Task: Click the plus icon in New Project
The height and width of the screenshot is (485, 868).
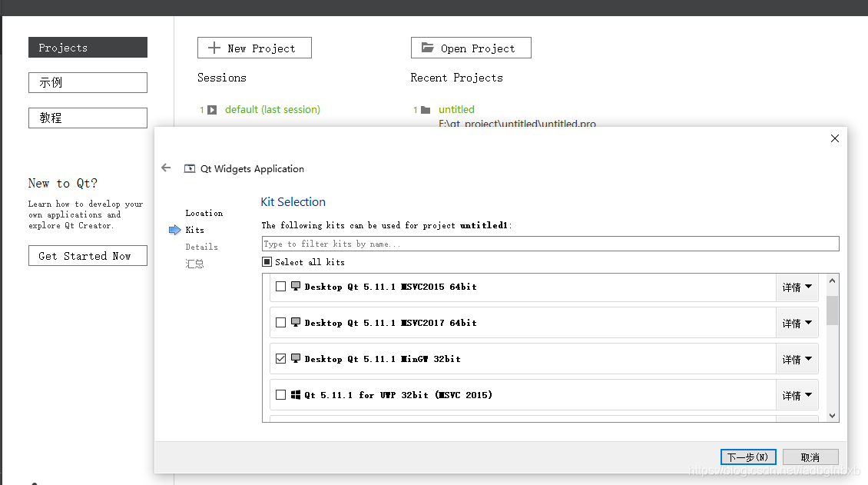Action: (214, 48)
